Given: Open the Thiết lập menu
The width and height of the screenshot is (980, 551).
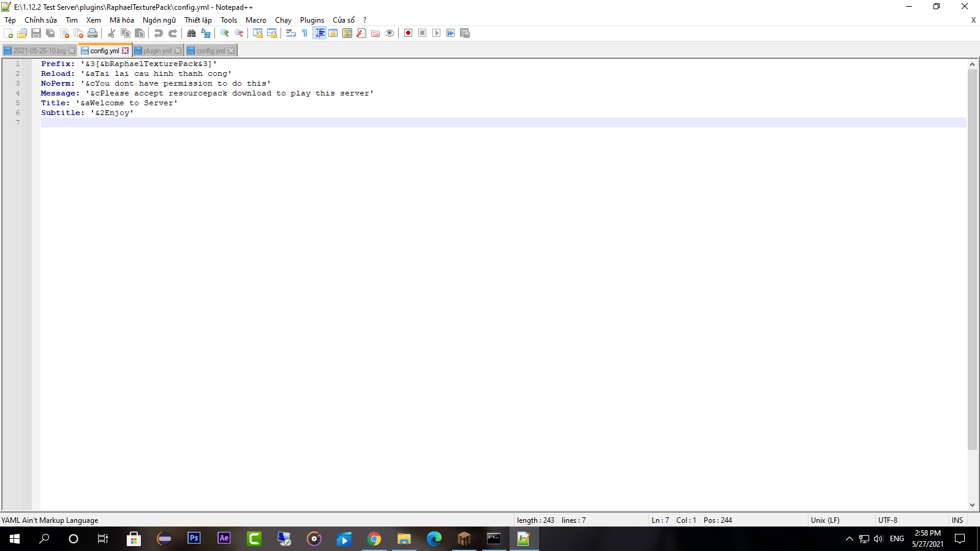Looking at the screenshot, I should click(198, 20).
